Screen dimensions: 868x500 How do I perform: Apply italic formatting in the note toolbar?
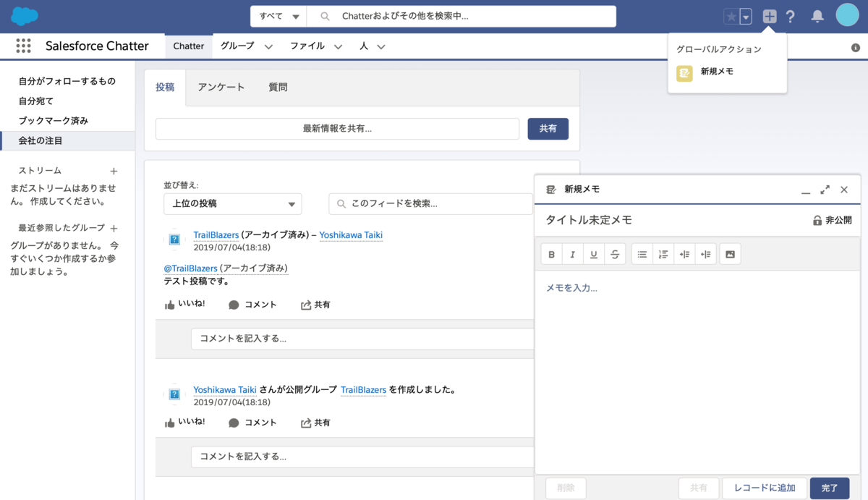572,253
